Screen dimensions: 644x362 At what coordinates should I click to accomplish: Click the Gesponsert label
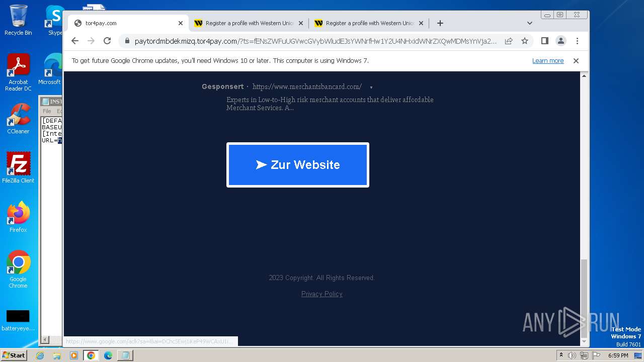coord(222,86)
